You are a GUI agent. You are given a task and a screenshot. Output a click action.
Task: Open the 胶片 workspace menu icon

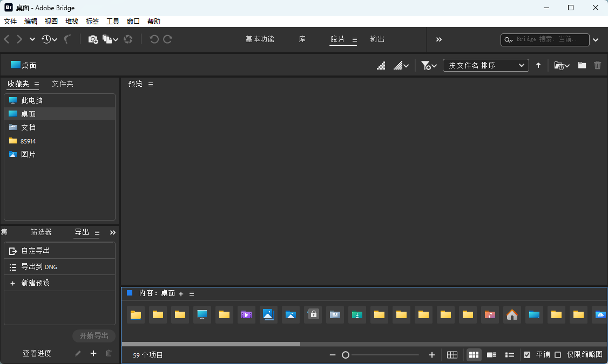point(354,39)
